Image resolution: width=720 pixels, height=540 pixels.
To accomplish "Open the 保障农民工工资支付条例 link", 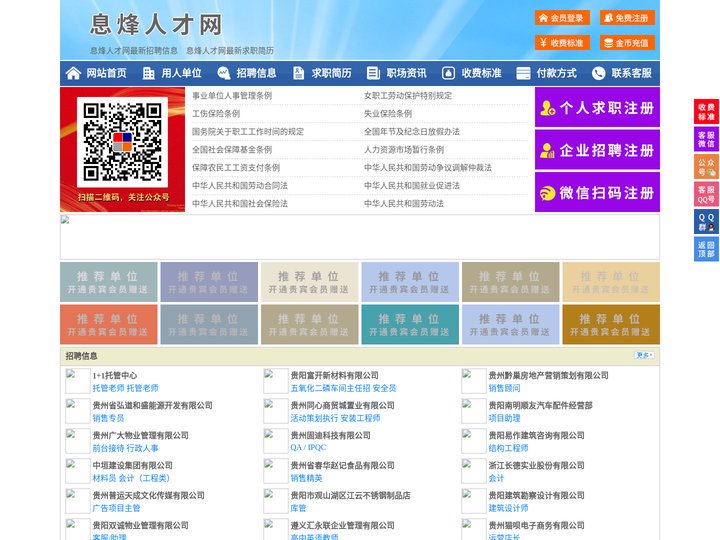I will click(236, 168).
